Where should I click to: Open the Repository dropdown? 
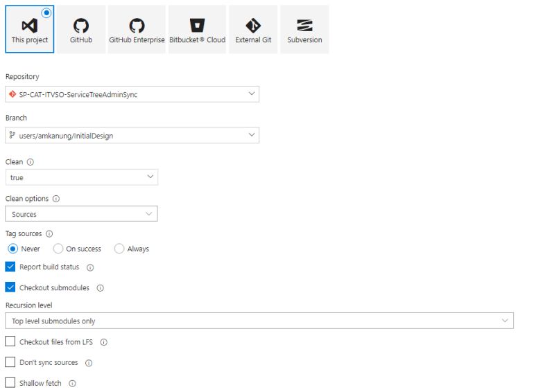tap(132, 94)
